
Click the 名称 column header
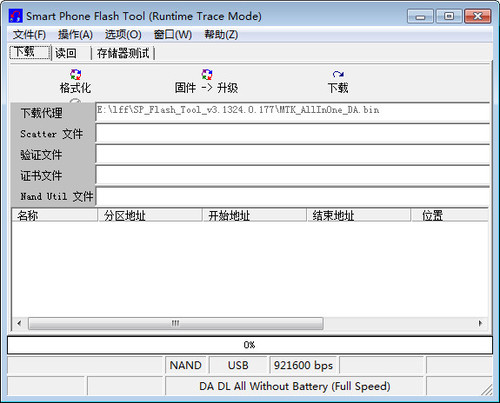(55, 215)
